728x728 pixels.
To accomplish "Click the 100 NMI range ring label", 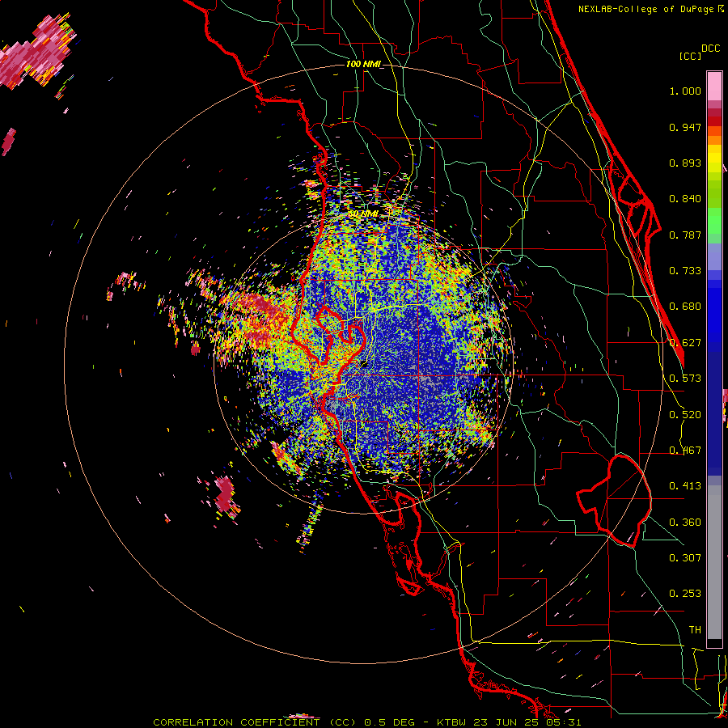I will point(363,64).
